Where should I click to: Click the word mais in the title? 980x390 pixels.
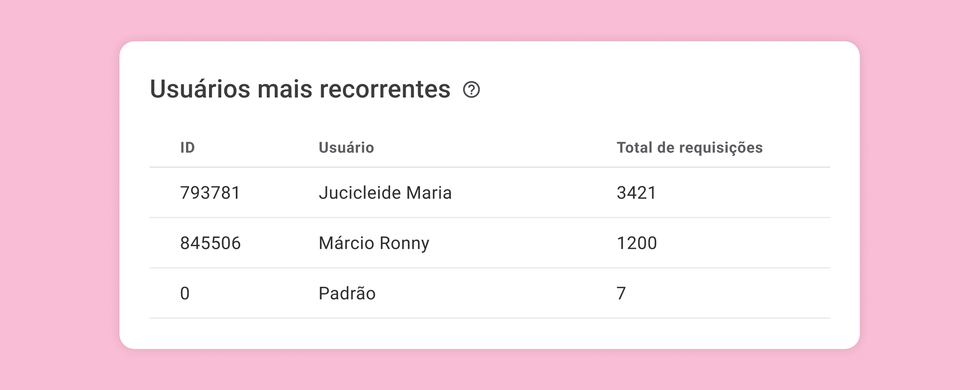click(285, 89)
